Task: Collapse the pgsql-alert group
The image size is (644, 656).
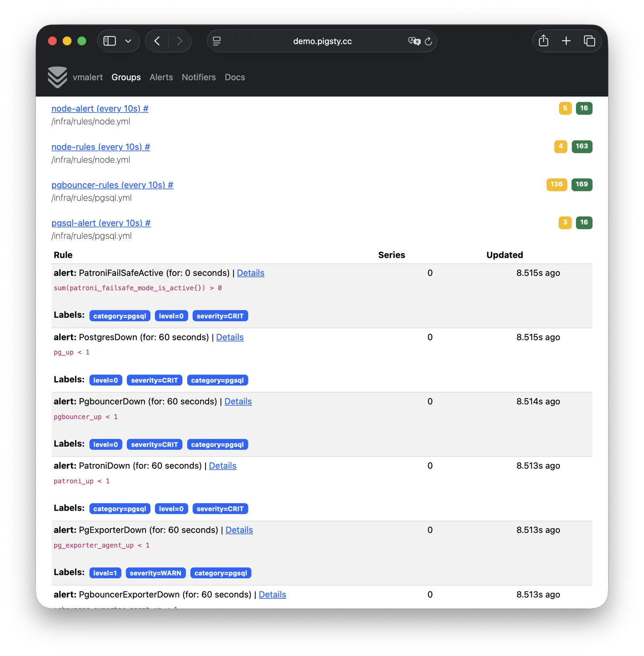Action: (x=101, y=223)
